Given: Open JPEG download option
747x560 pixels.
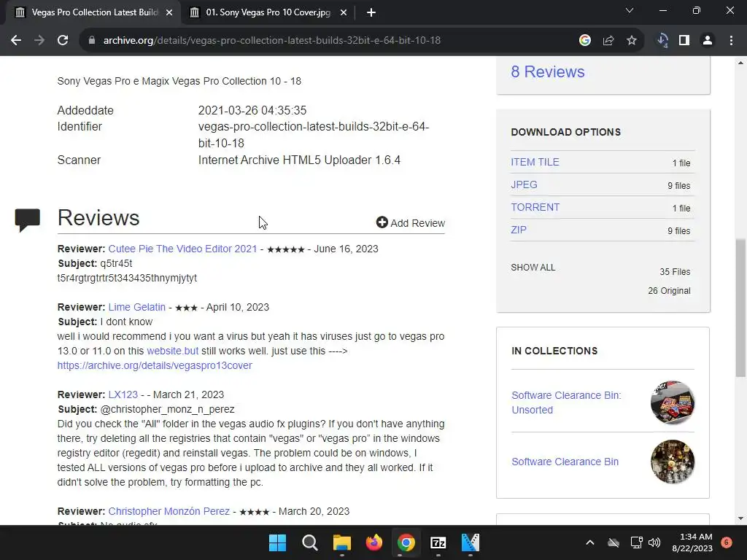Looking at the screenshot, I should 524,184.
